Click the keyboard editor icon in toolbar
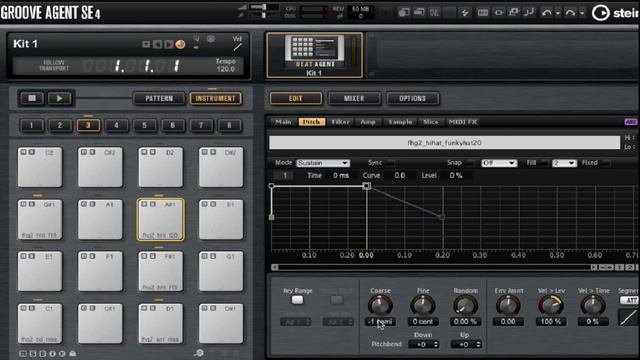The height and width of the screenshot is (360, 640). tap(483, 13)
